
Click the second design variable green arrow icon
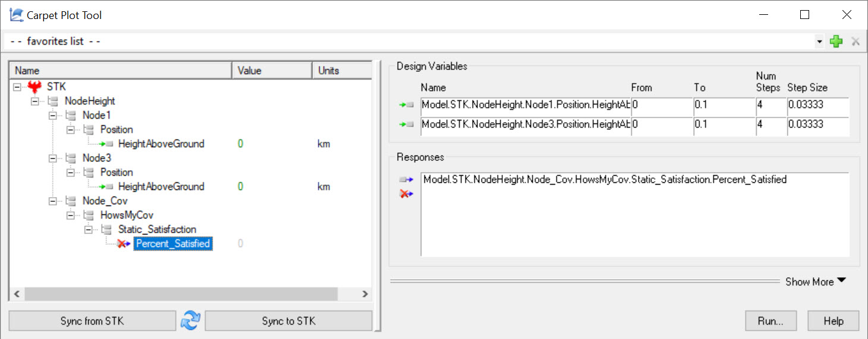pos(406,125)
